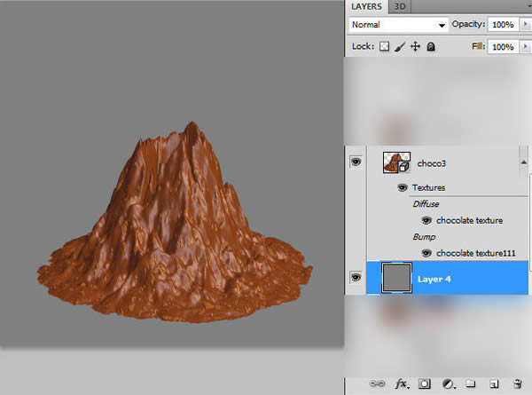Open the chocolate texture111 entry
532x395 pixels.
(475, 253)
